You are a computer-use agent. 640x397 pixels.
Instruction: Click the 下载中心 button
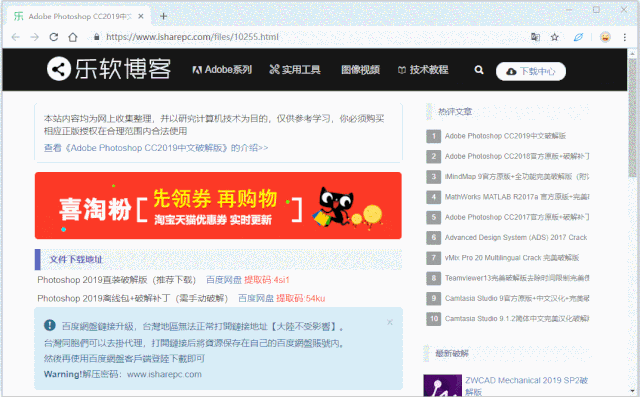coord(531,71)
